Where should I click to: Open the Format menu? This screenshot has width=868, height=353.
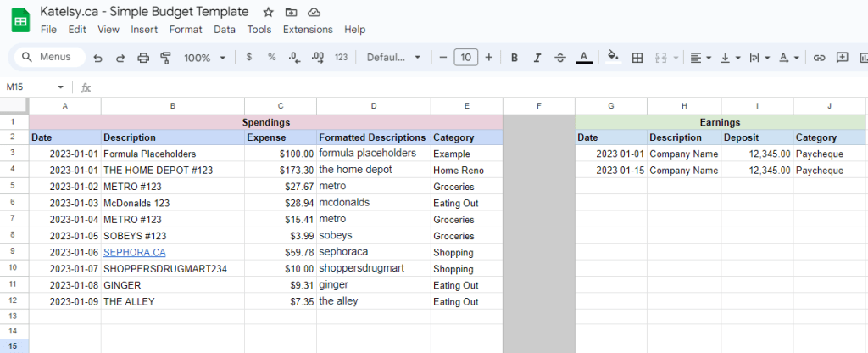pos(186,30)
